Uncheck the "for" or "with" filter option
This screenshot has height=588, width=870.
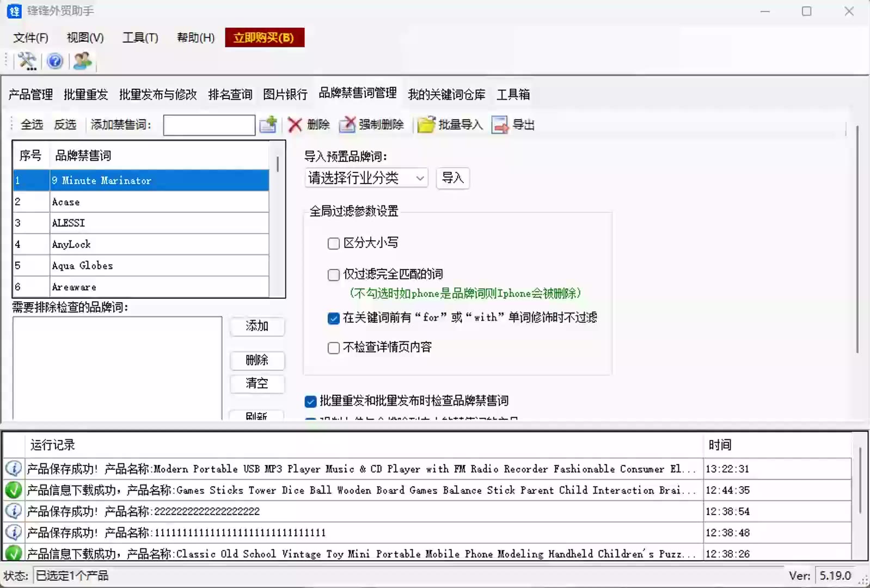pos(334,318)
